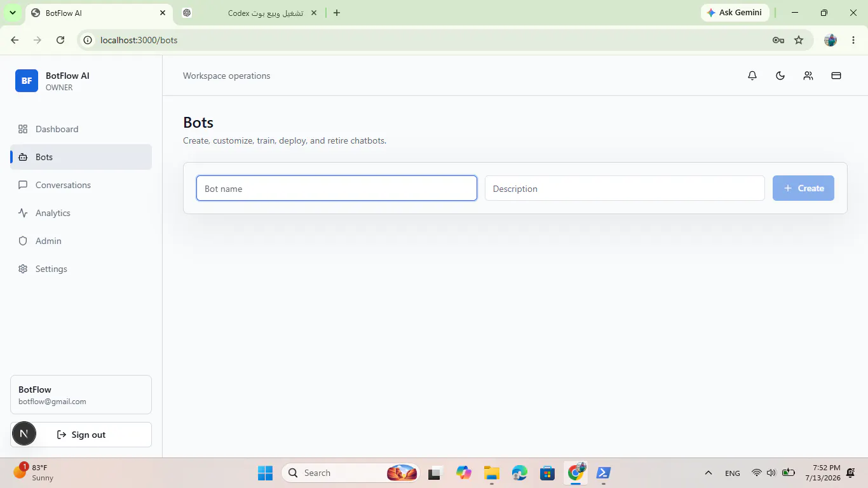Open Settings in the sidebar
The width and height of the screenshot is (868, 488).
click(x=81, y=269)
